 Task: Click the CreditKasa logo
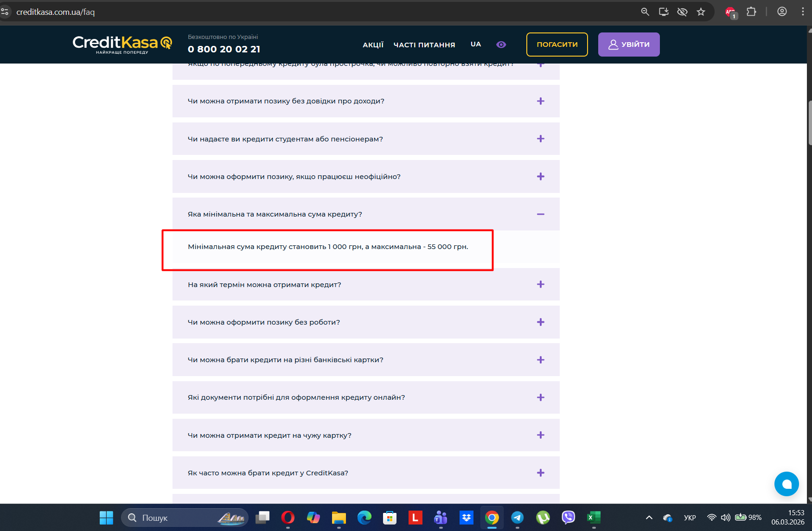(x=122, y=45)
